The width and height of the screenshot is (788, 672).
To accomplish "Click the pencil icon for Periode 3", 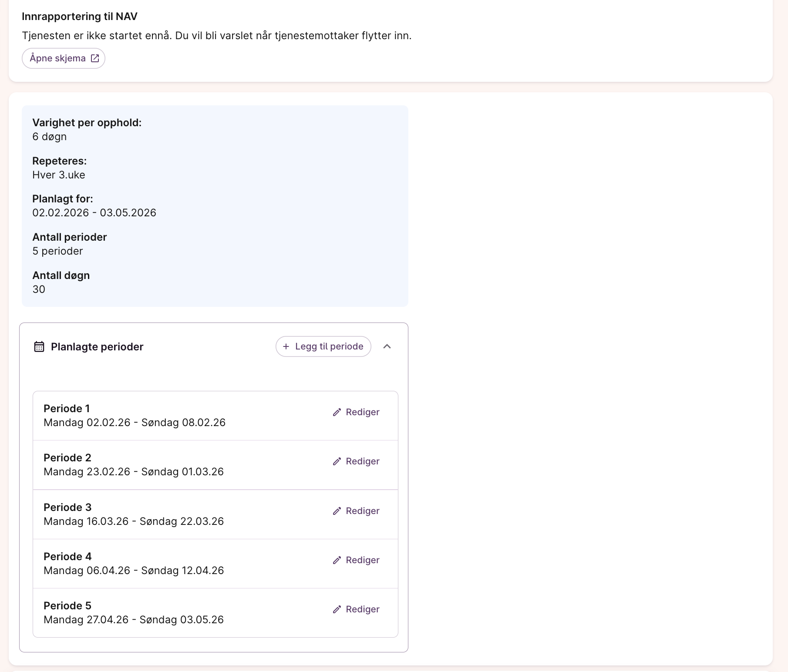I will [337, 511].
